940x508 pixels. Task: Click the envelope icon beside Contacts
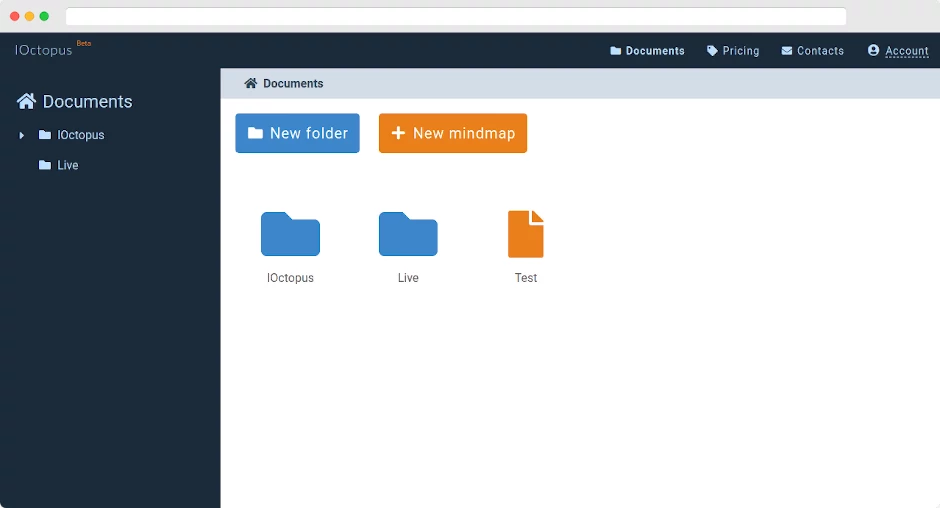point(787,51)
